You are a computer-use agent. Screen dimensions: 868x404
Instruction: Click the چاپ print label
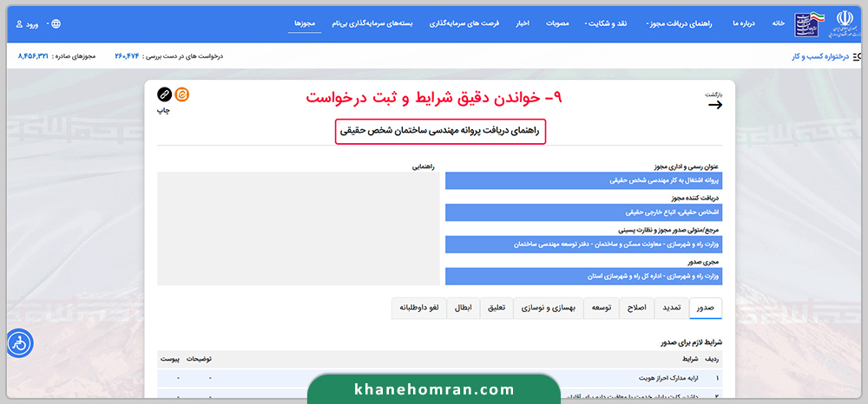tap(164, 110)
